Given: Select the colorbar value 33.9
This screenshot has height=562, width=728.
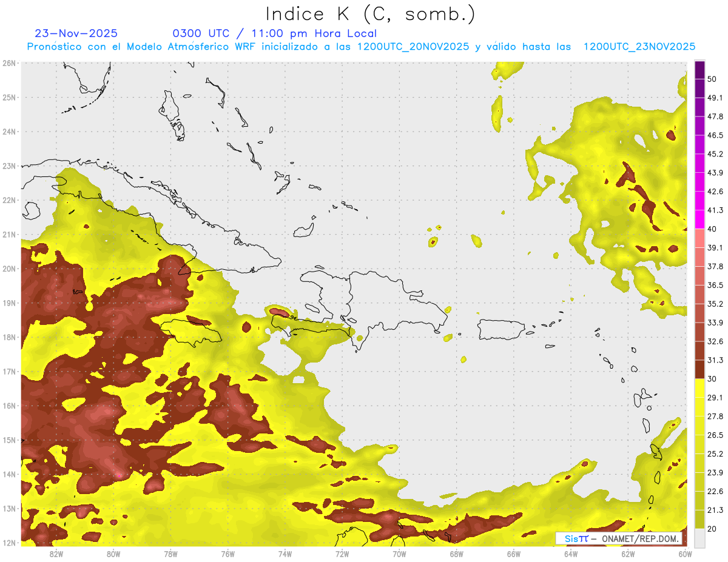Looking at the screenshot, I should coord(715,323).
